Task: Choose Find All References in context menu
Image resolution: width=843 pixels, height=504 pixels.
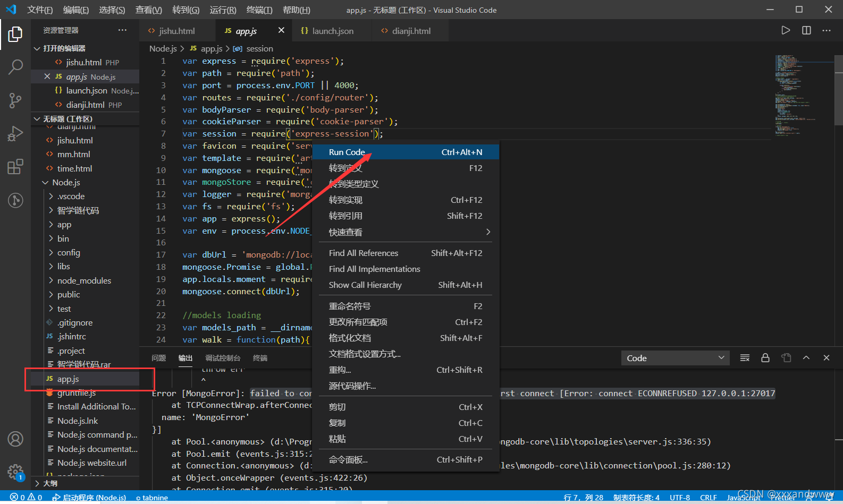Action: [406, 253]
